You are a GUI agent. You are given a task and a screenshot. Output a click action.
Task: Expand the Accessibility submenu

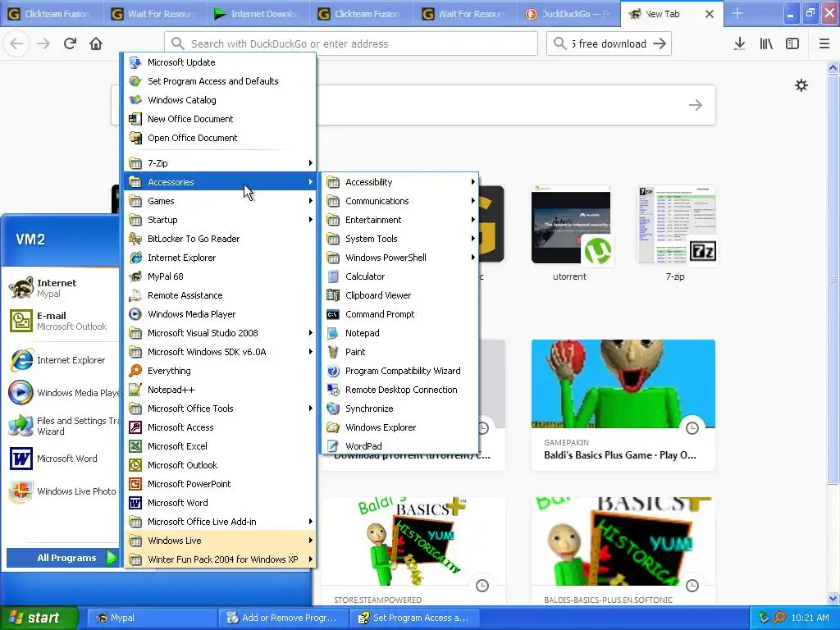399,182
